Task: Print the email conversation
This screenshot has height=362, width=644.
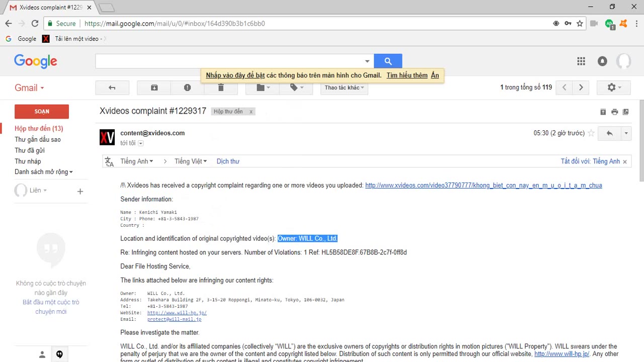Action: pos(614,112)
